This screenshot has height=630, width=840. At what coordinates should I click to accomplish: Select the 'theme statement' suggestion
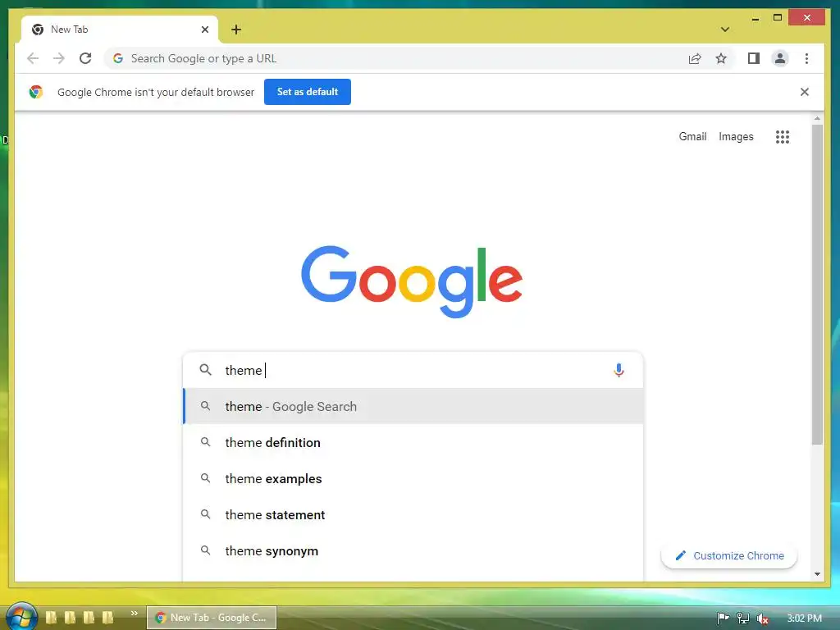pyautogui.click(x=413, y=515)
